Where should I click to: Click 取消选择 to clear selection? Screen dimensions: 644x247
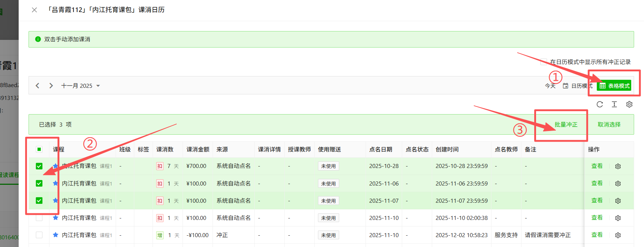click(609, 124)
